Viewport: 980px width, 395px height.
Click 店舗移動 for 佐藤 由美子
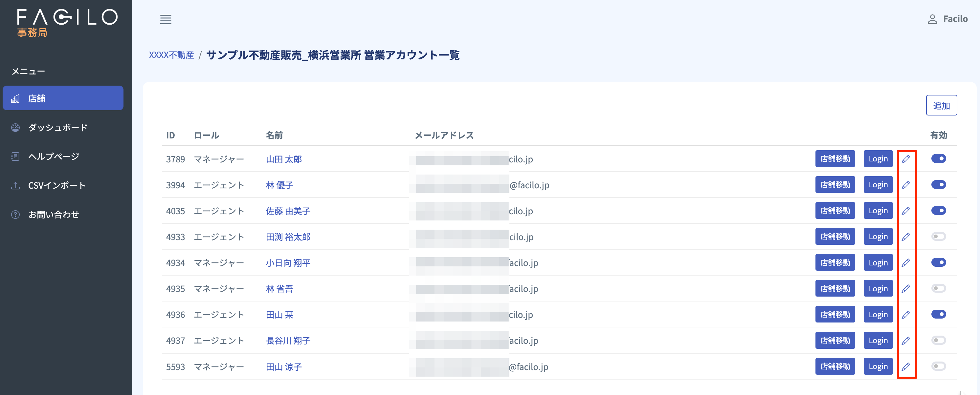835,211
